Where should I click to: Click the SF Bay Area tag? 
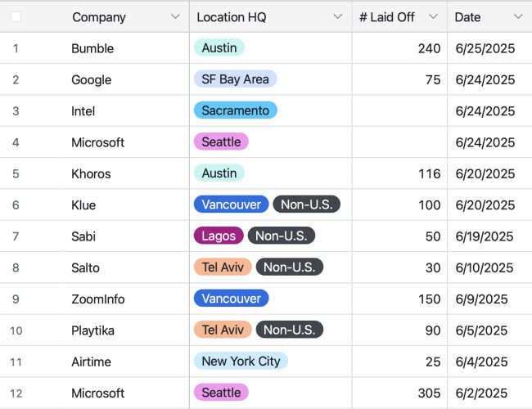236,79
